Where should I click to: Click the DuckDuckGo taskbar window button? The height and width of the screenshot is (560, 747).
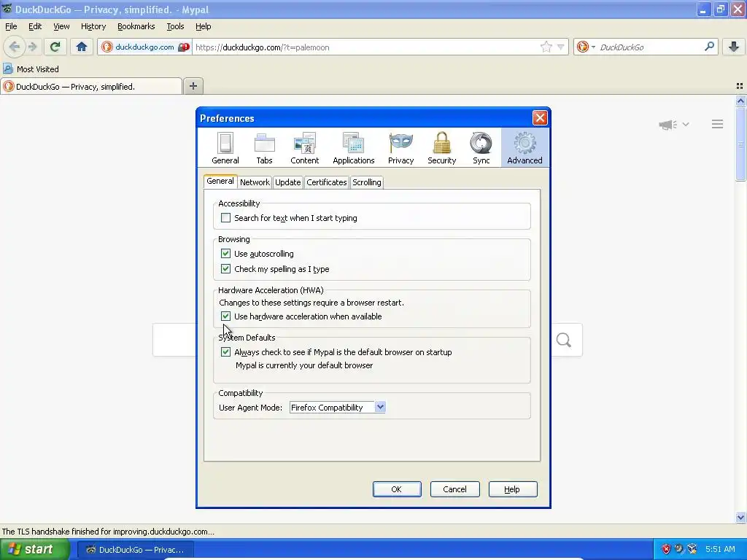coord(135,550)
